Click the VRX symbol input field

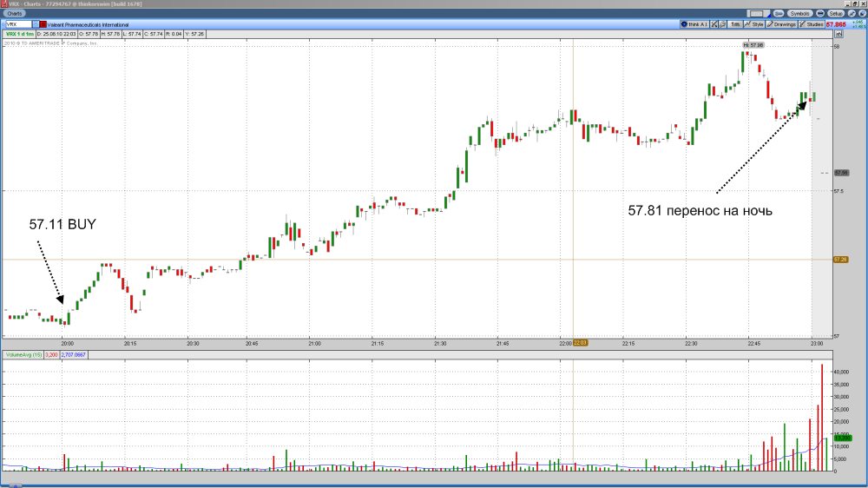tap(17, 24)
